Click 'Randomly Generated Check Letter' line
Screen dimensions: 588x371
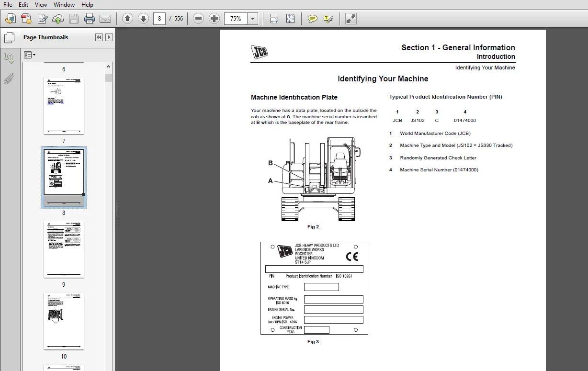pos(438,157)
